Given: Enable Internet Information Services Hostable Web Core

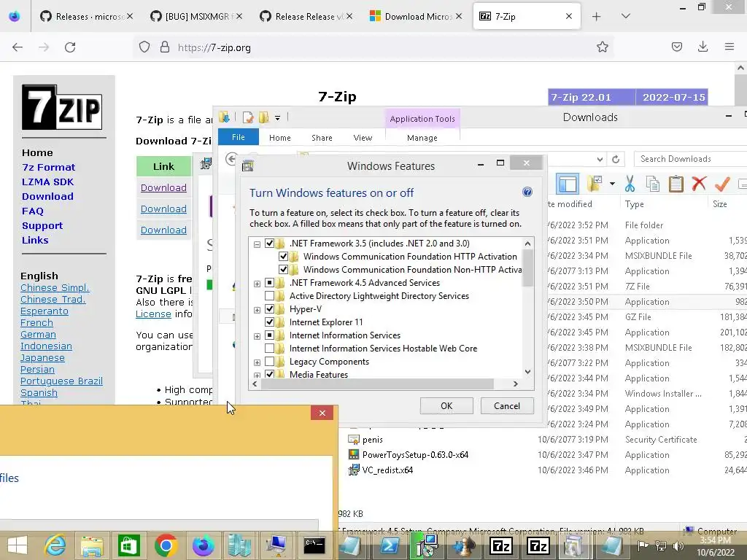Looking at the screenshot, I should pos(269,349).
